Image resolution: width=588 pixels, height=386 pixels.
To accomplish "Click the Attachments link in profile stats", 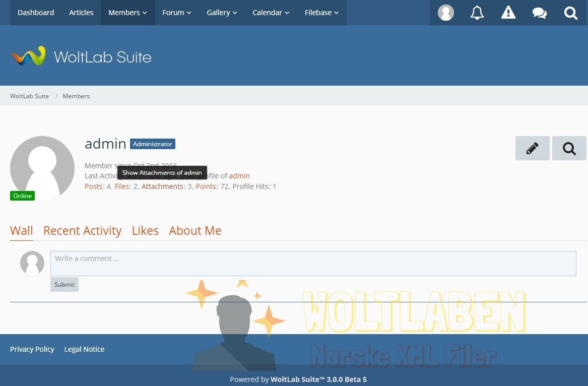I will pos(162,186).
